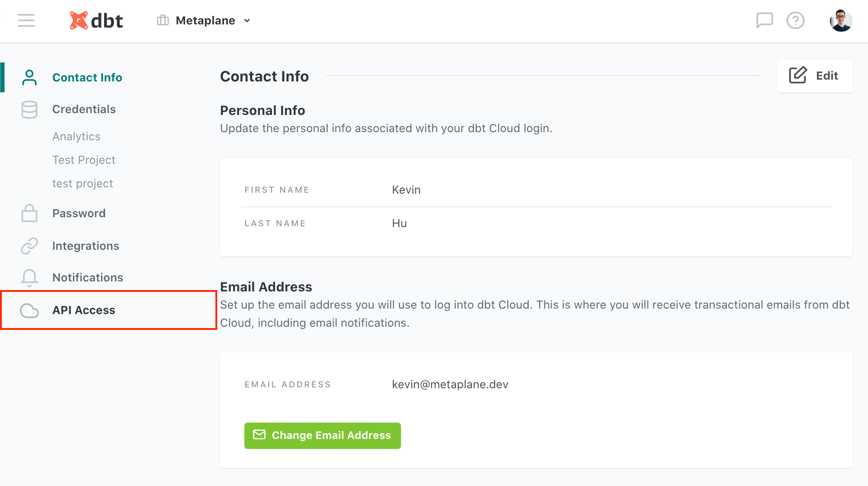868x486 pixels.
Task: Open the Credentials section
Action: pos(84,109)
